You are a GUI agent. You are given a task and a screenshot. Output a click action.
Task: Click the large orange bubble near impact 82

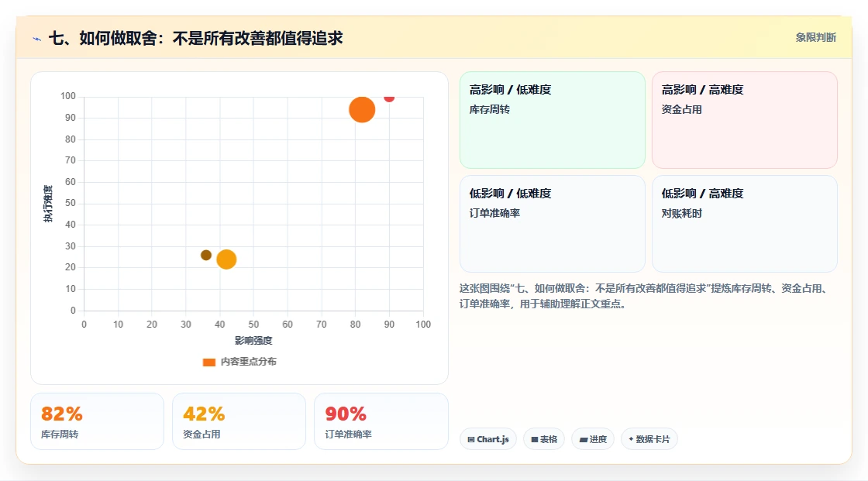[x=362, y=109]
